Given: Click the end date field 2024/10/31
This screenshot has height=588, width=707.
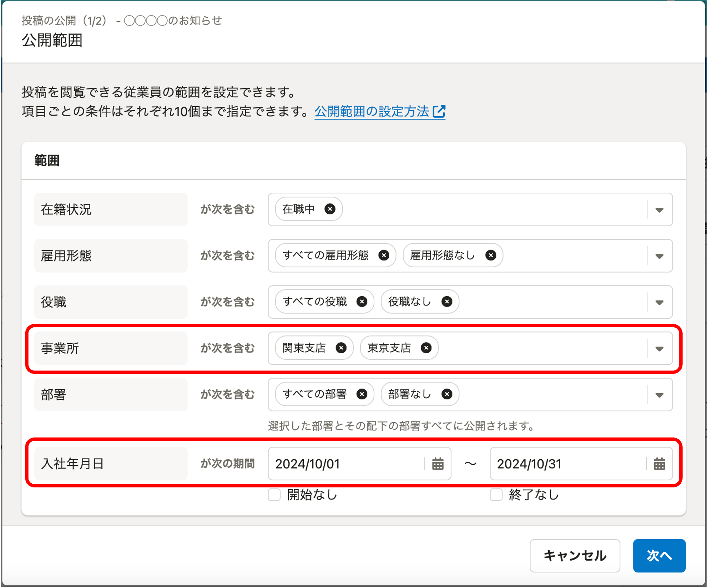Looking at the screenshot, I should (x=567, y=464).
